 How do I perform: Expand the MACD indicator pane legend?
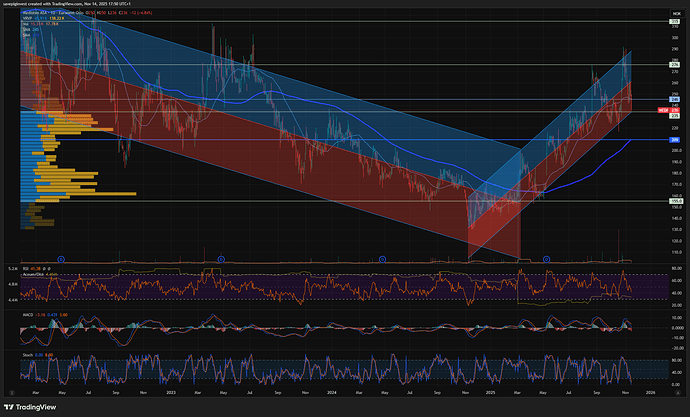(x=28, y=315)
